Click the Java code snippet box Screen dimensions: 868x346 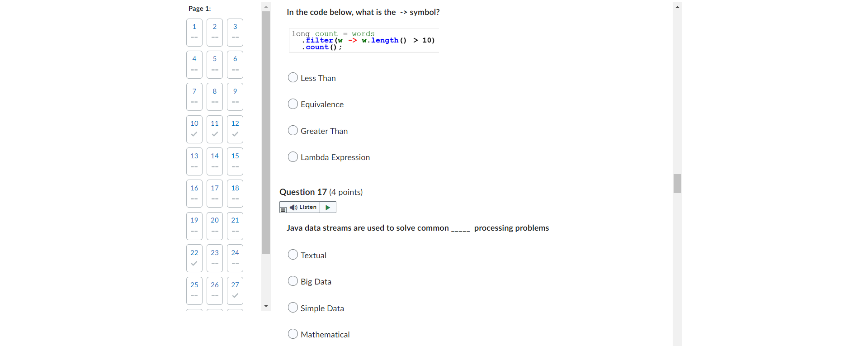click(x=363, y=40)
